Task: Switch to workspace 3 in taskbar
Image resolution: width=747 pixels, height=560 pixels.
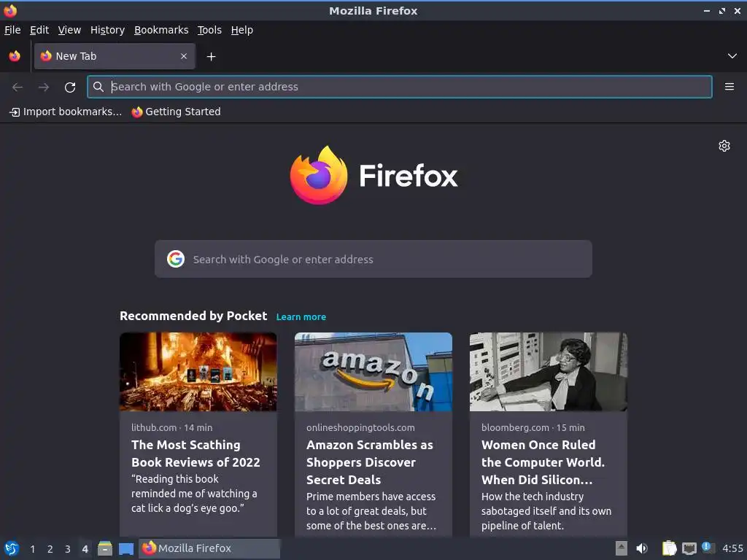Action: (x=68, y=549)
